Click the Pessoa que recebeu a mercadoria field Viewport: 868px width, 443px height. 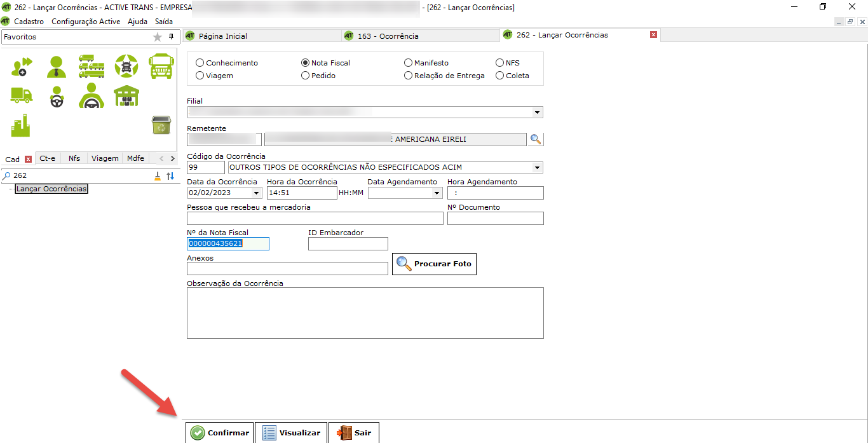click(x=315, y=218)
